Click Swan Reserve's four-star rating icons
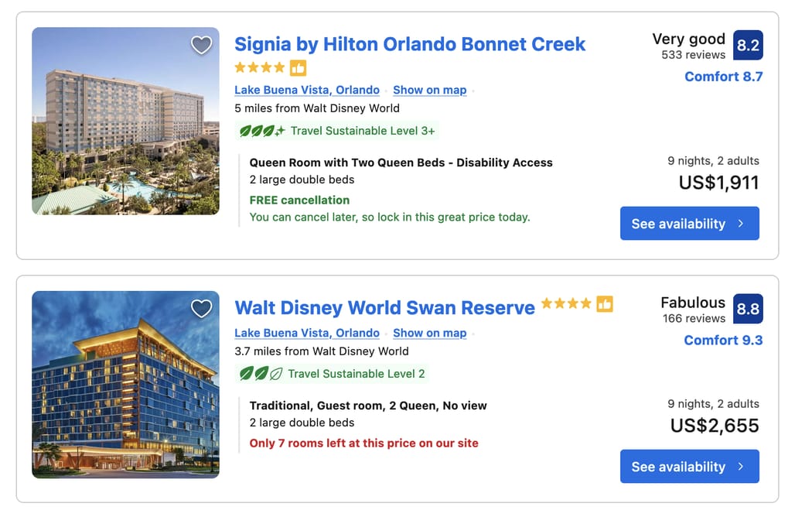 (566, 304)
